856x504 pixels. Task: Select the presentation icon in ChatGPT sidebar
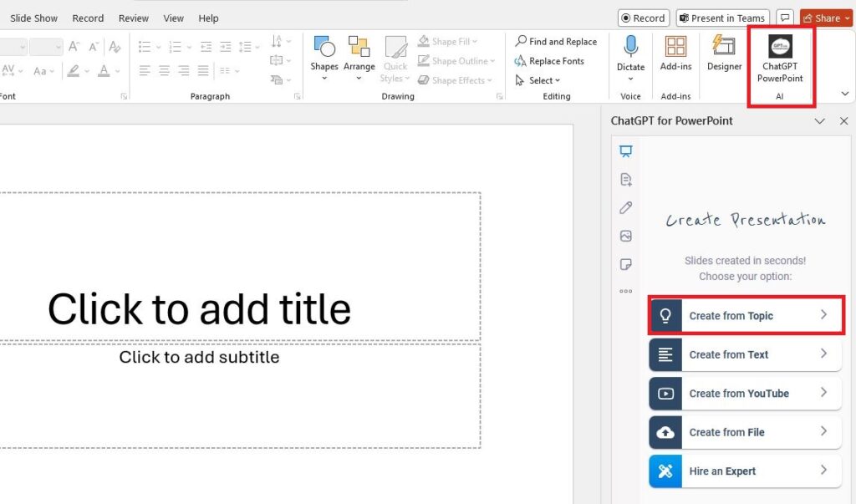pos(625,151)
